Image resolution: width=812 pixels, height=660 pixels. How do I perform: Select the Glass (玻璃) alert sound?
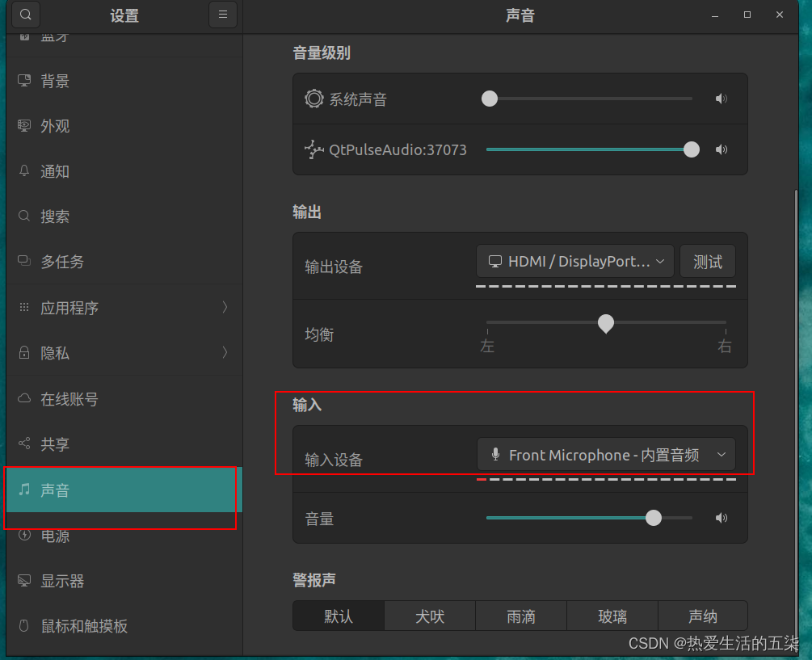(x=612, y=616)
